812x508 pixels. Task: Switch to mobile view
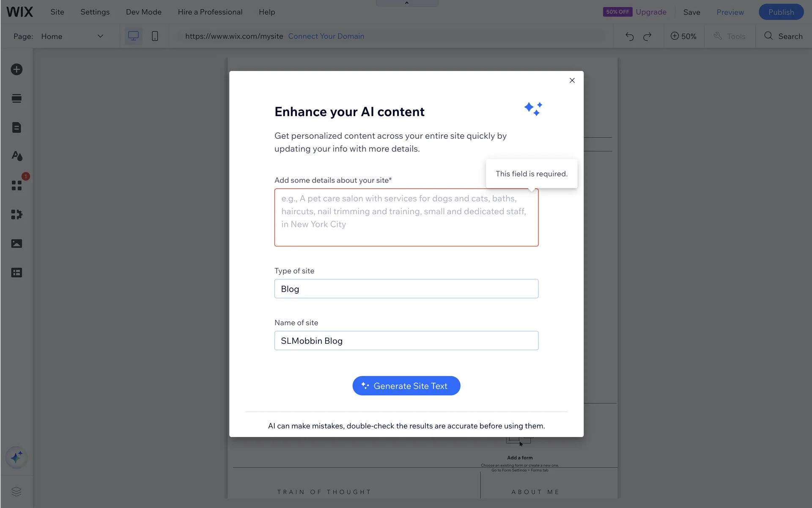(155, 36)
